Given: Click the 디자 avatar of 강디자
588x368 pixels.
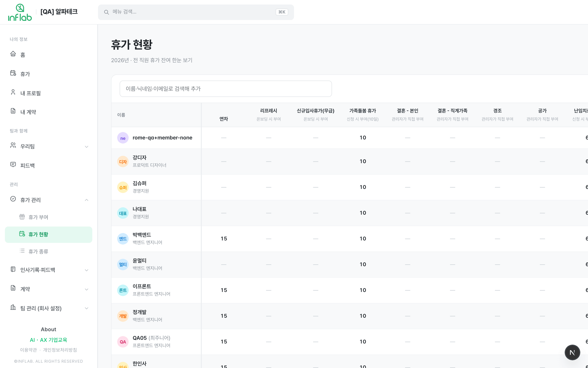Looking at the screenshot, I should pyautogui.click(x=123, y=162).
